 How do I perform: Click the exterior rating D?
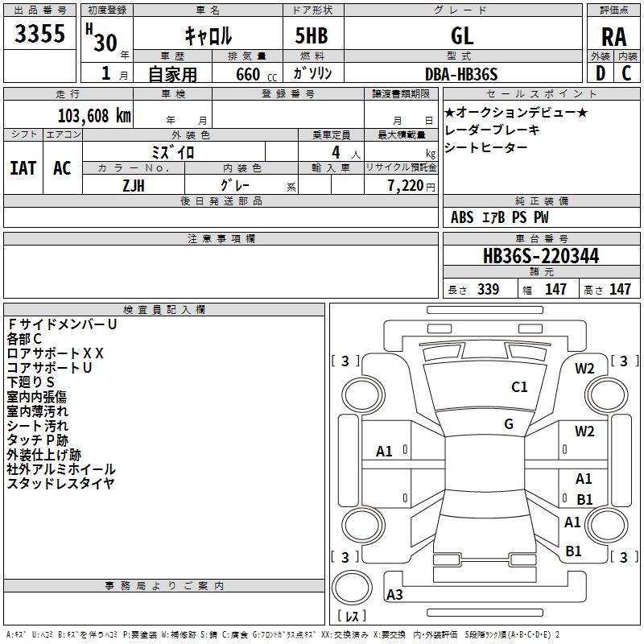(601, 73)
